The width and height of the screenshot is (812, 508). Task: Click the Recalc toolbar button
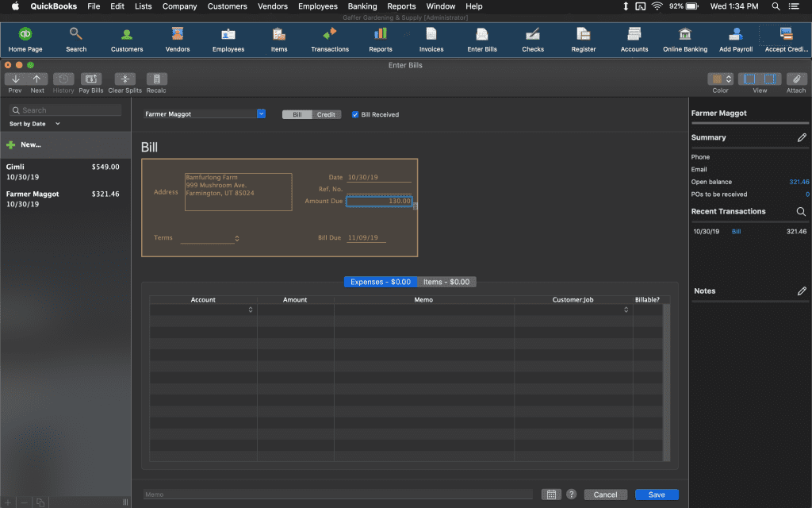pyautogui.click(x=156, y=79)
